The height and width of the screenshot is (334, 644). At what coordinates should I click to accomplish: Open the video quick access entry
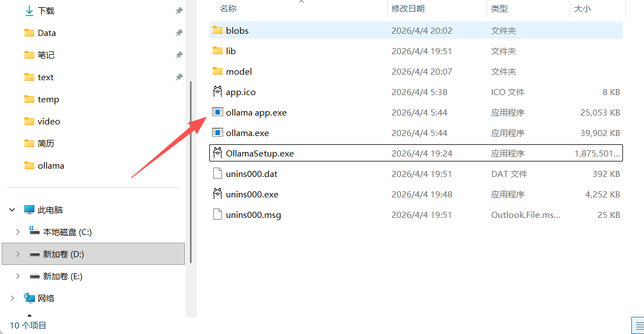[49, 122]
